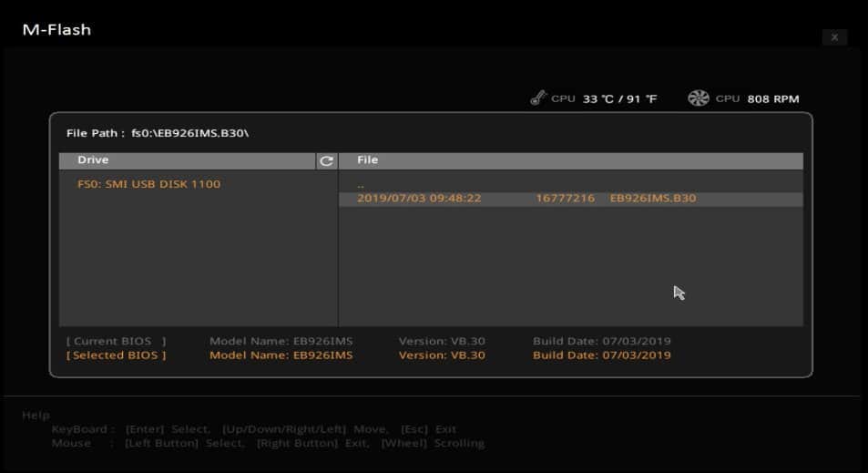Go up via the '..' parent folder entry
This screenshot has height=473, width=868.
coord(361,186)
